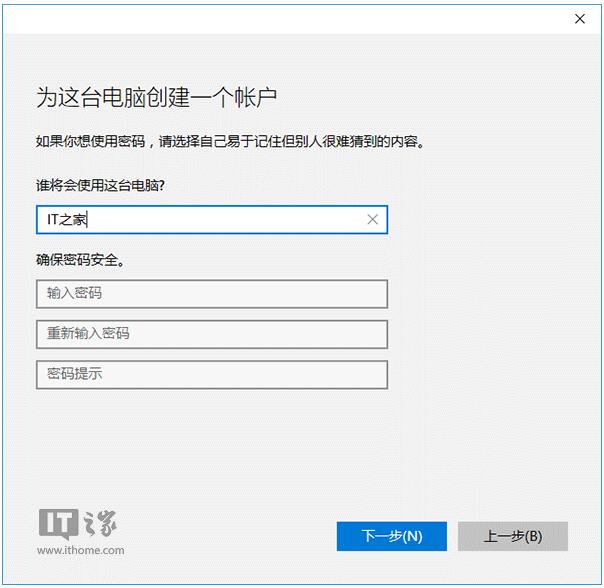Close the account creation dialog
Image resolution: width=604 pixels, height=588 pixels.
[x=579, y=18]
